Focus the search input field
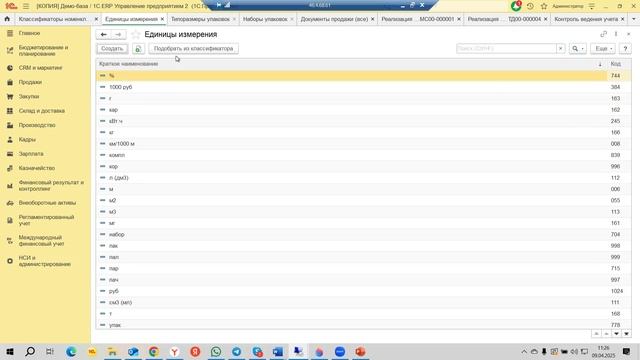The image size is (640, 360). click(x=506, y=49)
